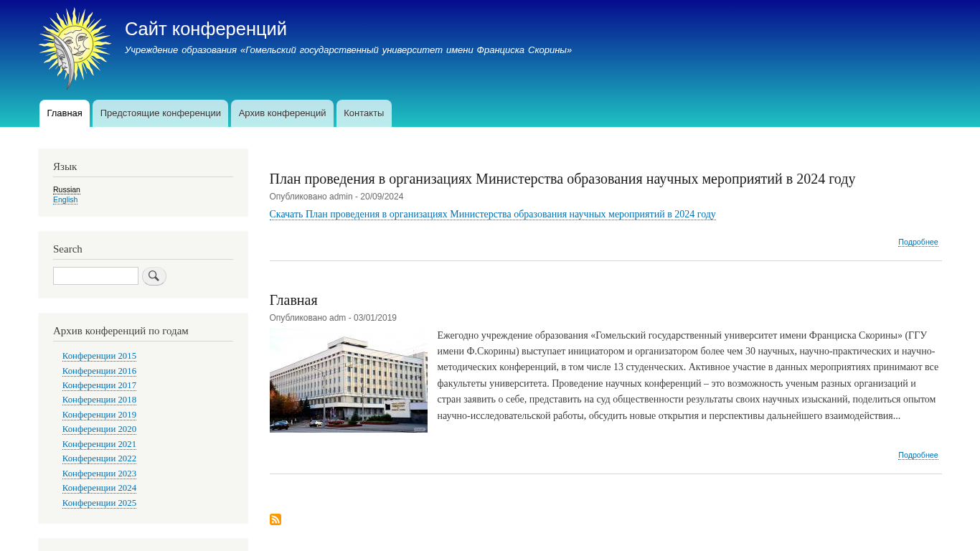Viewport: 980px width, 551px height.
Task: Open Конференции 2018 archive
Action: (99, 400)
